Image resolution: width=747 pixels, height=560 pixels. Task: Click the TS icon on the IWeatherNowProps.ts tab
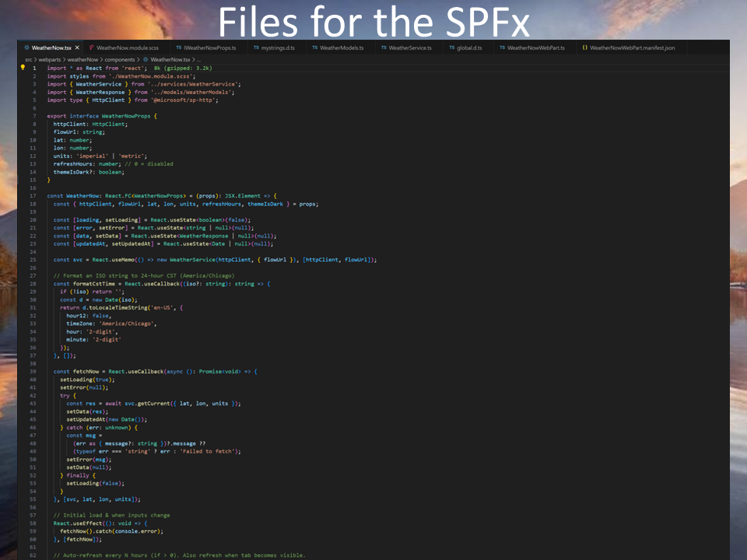[x=179, y=47]
